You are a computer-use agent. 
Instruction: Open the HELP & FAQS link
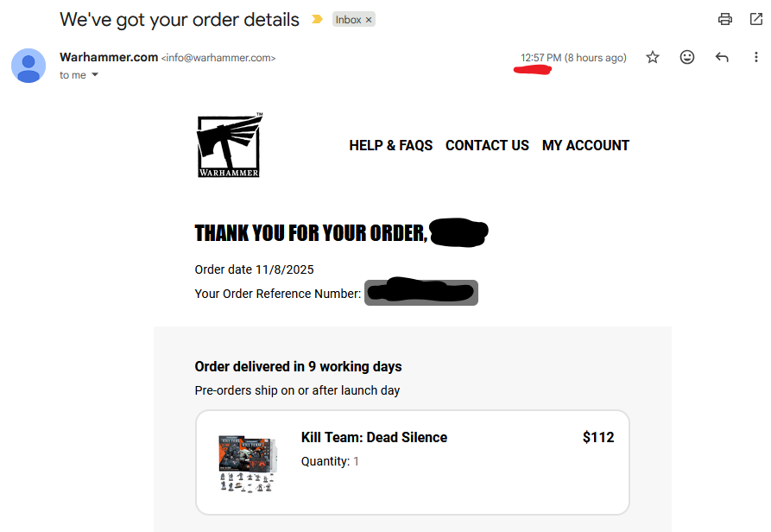point(391,145)
